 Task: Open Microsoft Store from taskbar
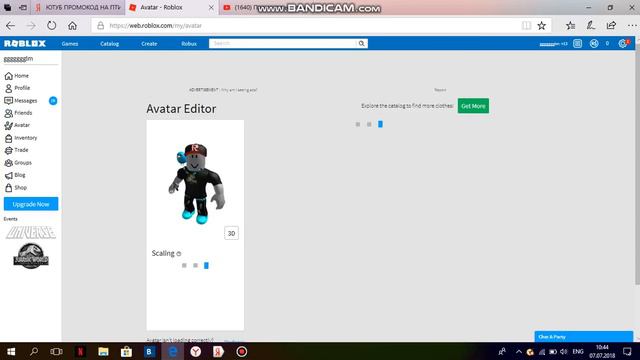(126, 351)
